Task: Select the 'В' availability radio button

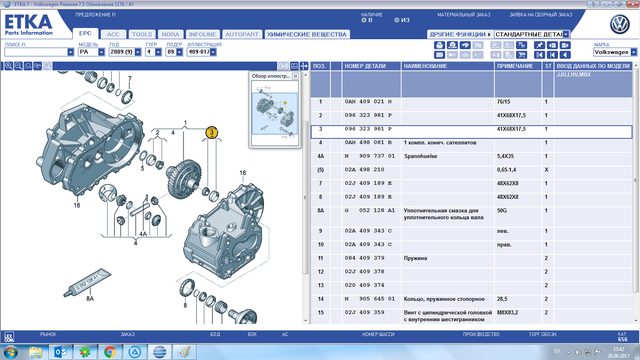Action: coord(364,20)
